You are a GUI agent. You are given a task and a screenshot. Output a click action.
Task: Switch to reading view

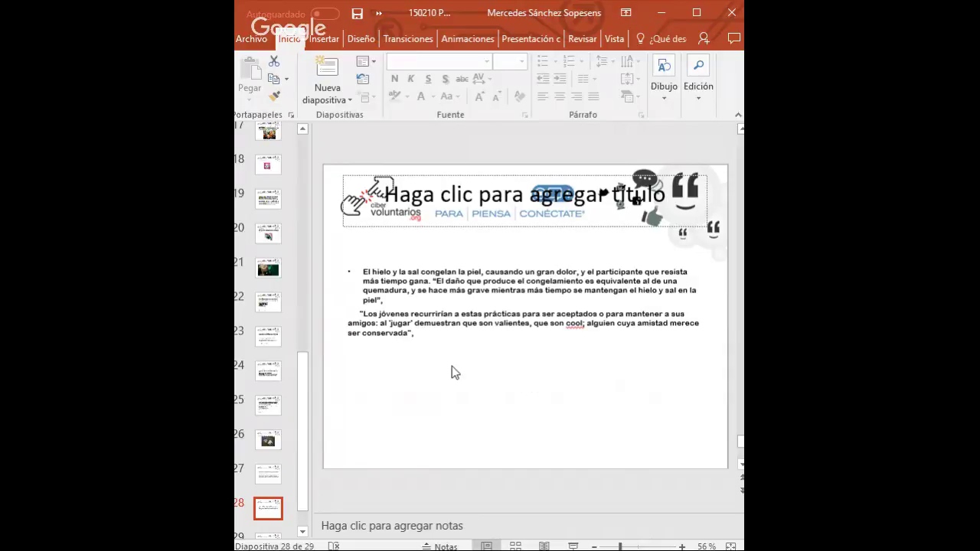tap(544, 546)
